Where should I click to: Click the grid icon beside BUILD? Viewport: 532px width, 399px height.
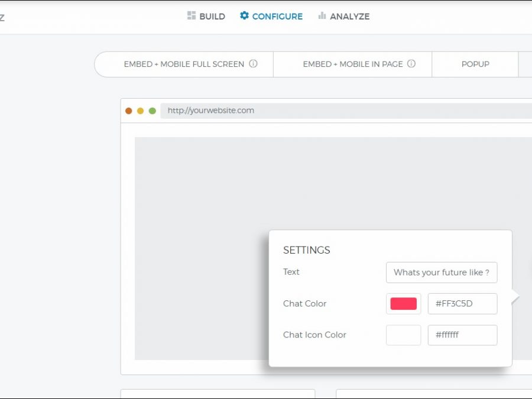click(192, 16)
